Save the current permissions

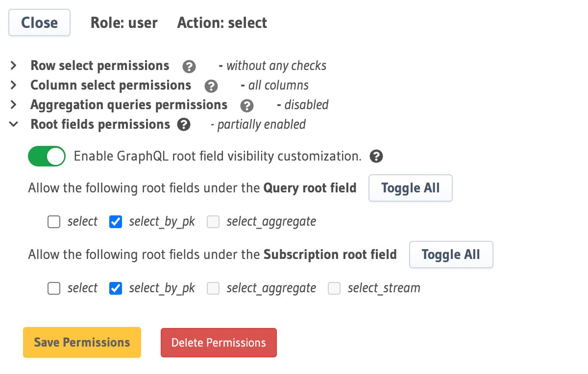pos(82,342)
